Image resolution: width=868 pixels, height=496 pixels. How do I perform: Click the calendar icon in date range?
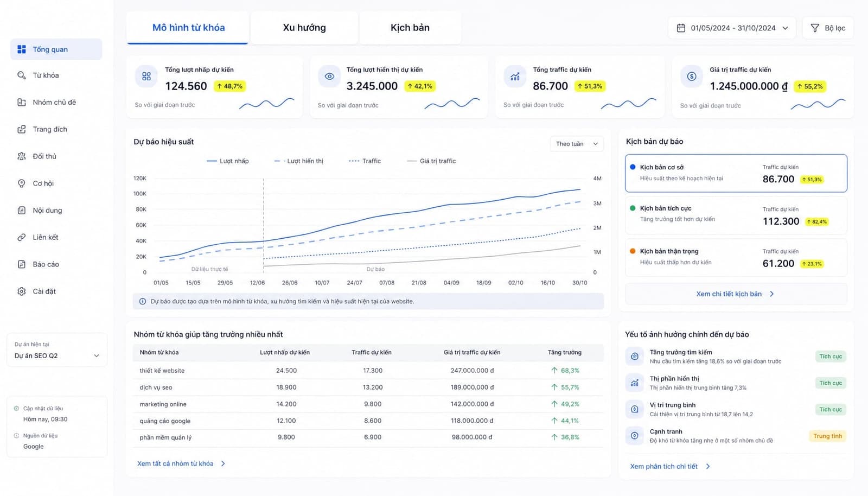tap(681, 28)
